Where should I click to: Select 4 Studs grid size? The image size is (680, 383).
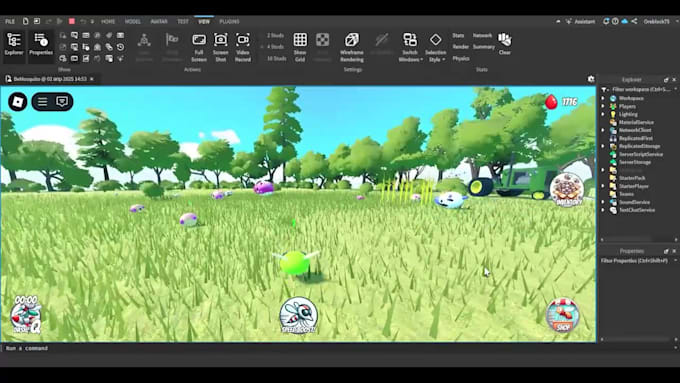click(275, 47)
